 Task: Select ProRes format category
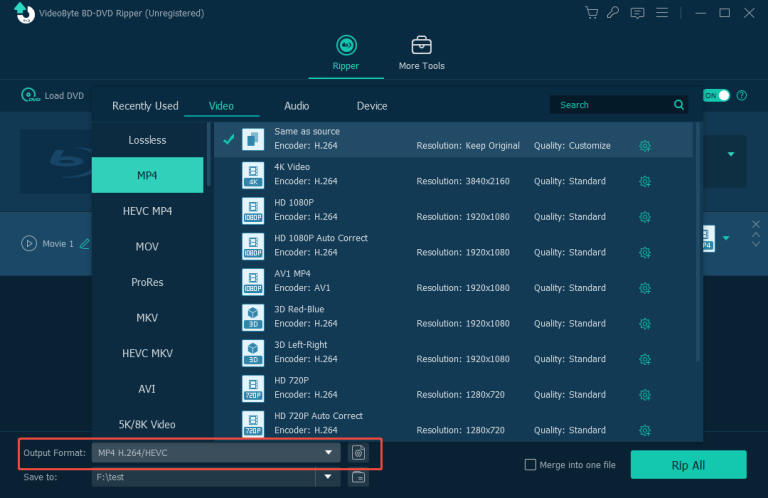pyautogui.click(x=147, y=282)
